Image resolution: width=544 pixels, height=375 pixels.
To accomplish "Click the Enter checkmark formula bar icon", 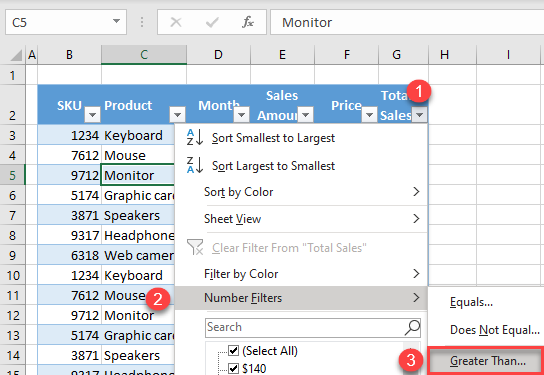I will [x=212, y=23].
